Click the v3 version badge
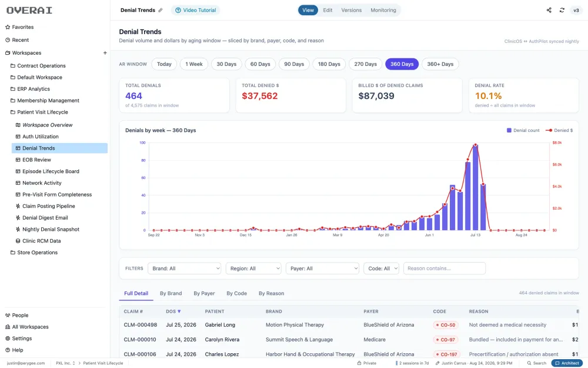This screenshot has height=368, width=588. (x=576, y=10)
